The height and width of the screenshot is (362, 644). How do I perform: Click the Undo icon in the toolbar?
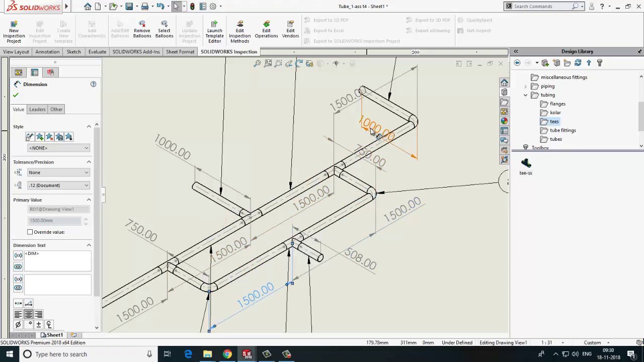[160, 7]
